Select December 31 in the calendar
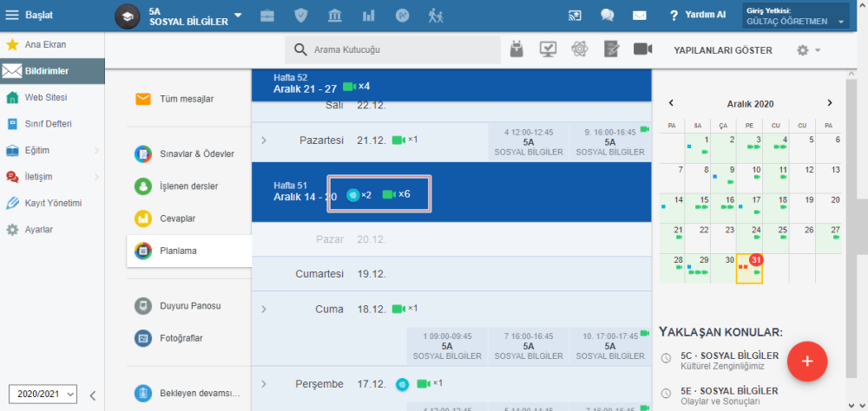The width and height of the screenshot is (868, 411). coord(749,269)
